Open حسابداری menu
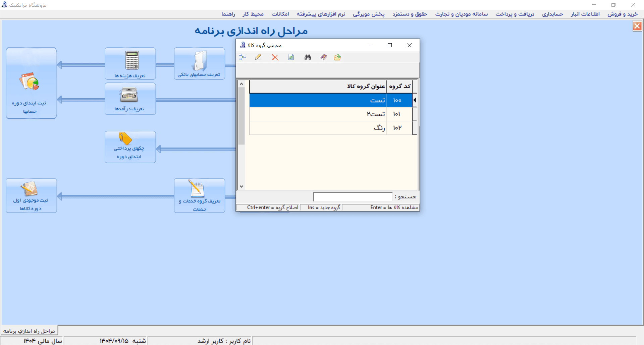Screen dimensions: 644x345 click(552, 14)
